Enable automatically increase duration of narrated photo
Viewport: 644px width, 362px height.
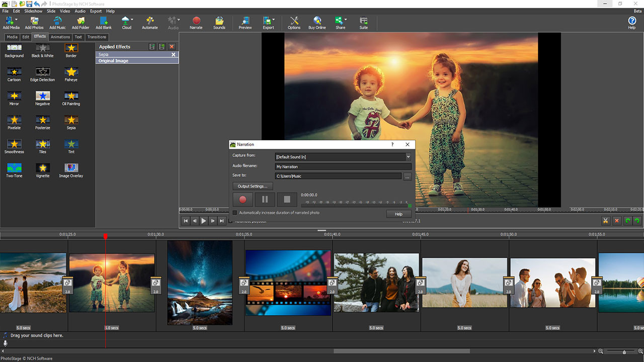point(234,213)
